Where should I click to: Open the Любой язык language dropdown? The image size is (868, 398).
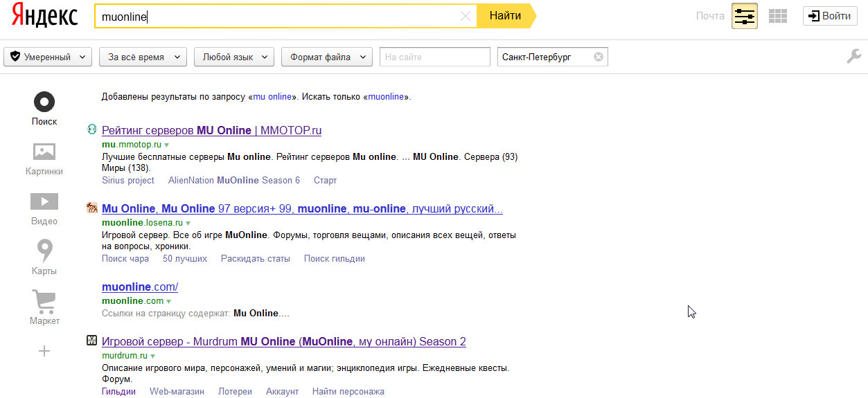(x=234, y=57)
